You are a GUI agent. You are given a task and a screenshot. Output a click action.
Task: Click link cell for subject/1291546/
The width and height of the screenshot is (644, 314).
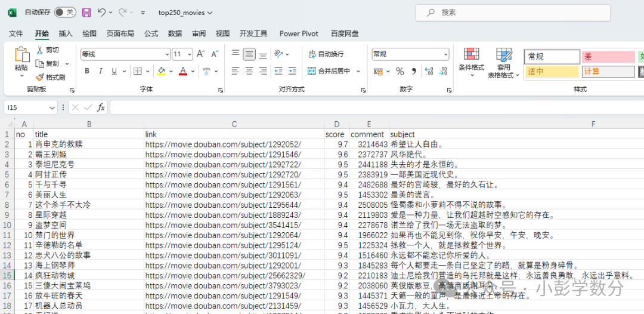point(234,154)
